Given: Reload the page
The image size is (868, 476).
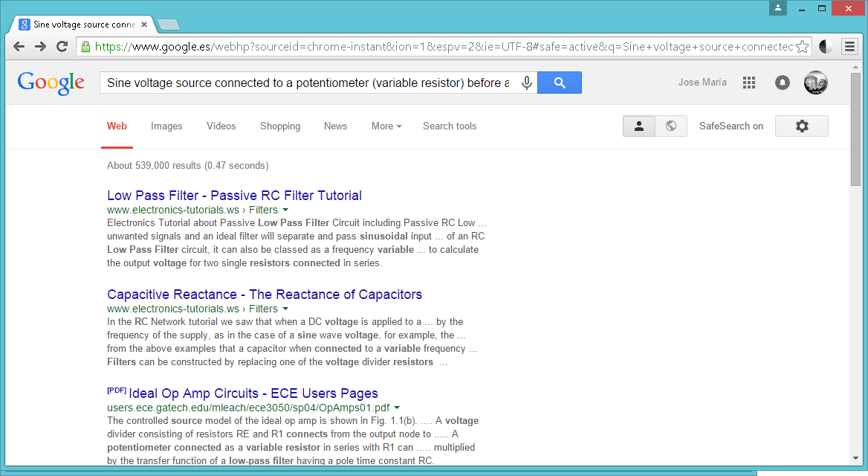Looking at the screenshot, I should (62, 47).
